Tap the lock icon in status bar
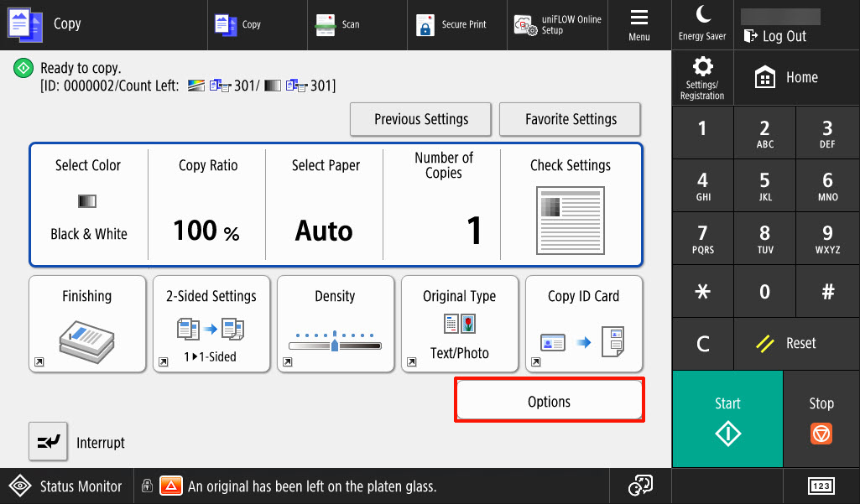Screen dimensions: 860x504 [x=147, y=486]
